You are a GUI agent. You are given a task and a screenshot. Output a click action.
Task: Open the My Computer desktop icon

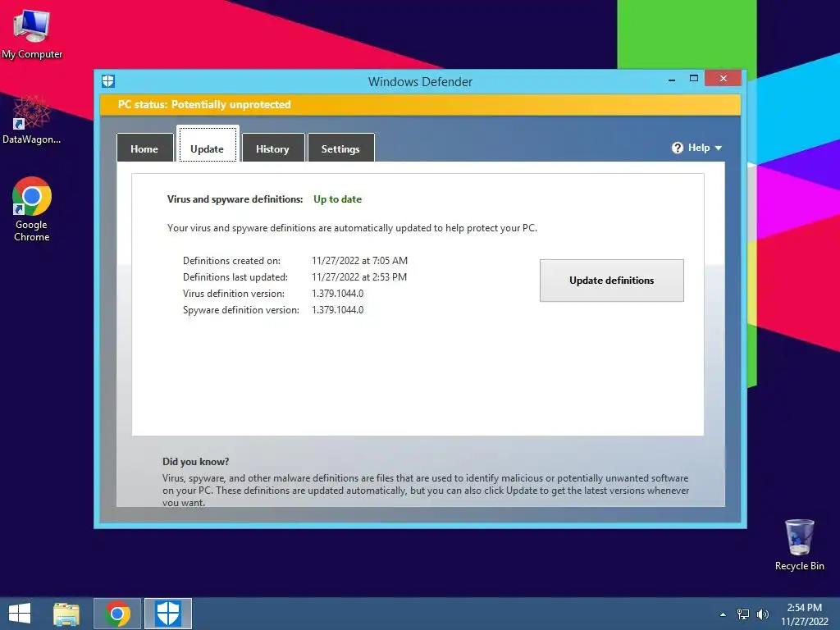click(32, 33)
